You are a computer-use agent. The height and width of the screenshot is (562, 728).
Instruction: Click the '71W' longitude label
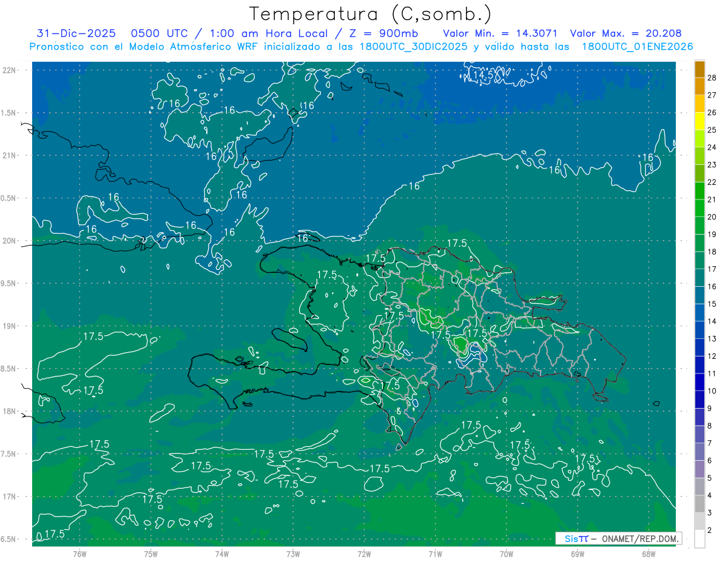point(435,553)
